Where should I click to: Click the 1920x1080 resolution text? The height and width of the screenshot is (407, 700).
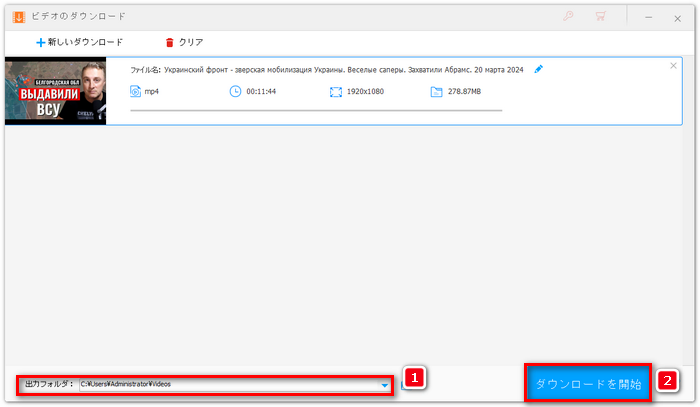[x=365, y=91]
